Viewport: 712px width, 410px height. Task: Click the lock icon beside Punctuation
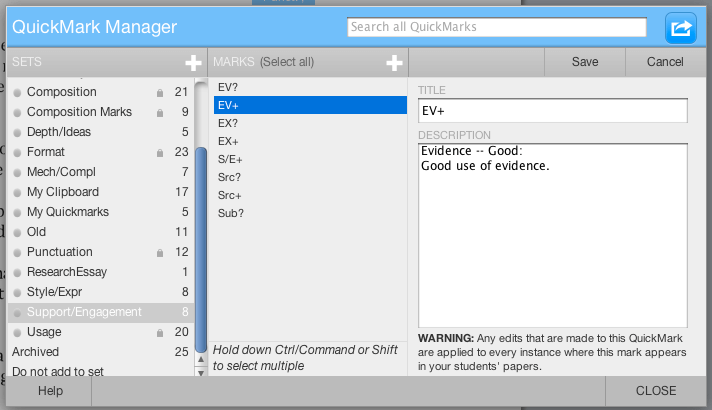159,252
